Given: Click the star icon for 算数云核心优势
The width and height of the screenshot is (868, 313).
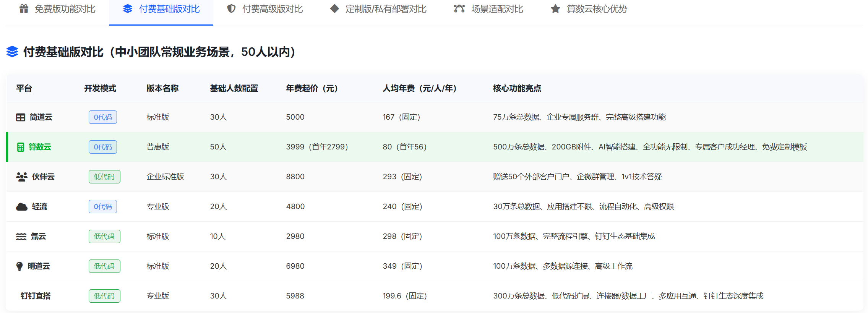Looking at the screenshot, I should pos(555,9).
